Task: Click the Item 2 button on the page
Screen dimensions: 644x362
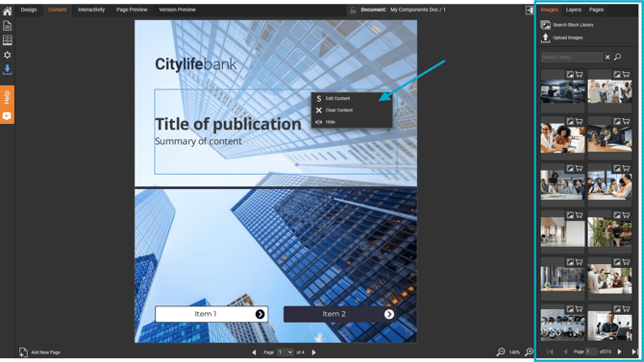Action: tap(340, 314)
